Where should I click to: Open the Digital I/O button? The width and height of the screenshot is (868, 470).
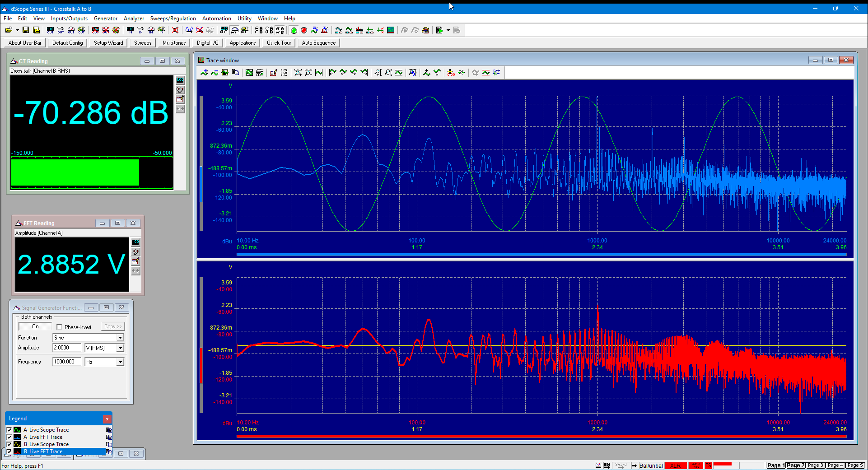tap(207, 43)
